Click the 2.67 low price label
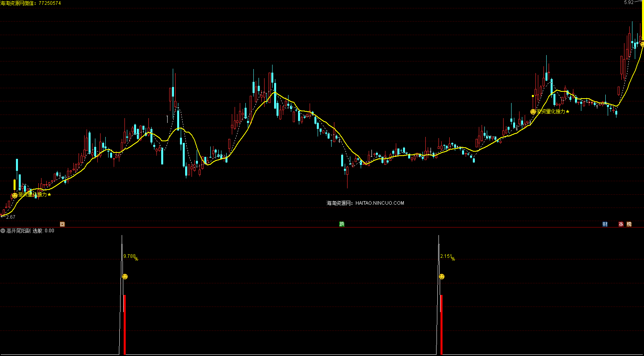The image size is (644, 356). (x=11, y=217)
